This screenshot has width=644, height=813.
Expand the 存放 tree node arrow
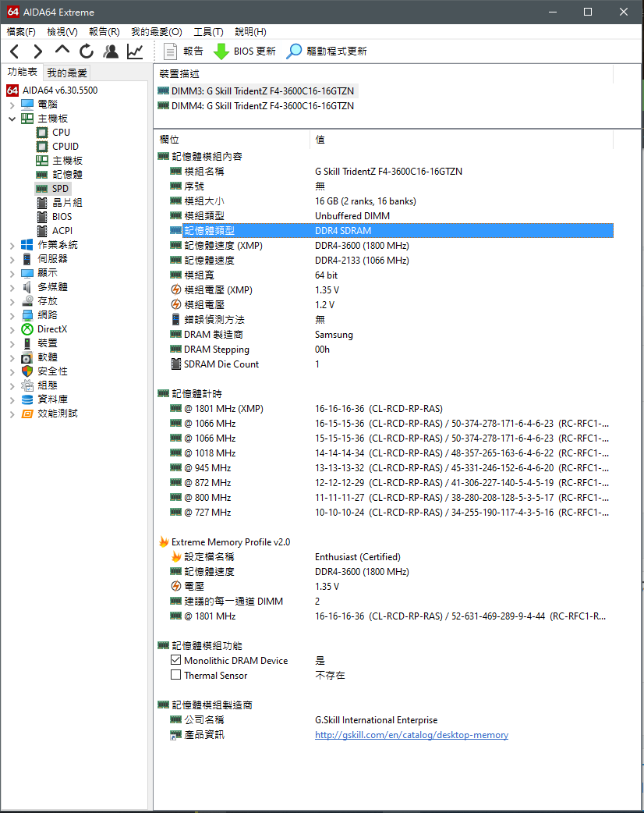point(12,301)
